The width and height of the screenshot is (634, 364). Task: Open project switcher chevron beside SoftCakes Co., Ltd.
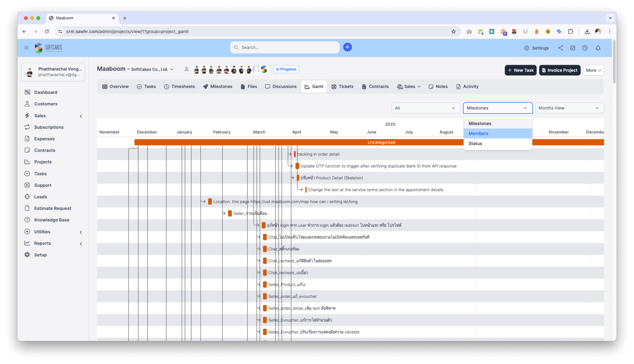pos(172,70)
